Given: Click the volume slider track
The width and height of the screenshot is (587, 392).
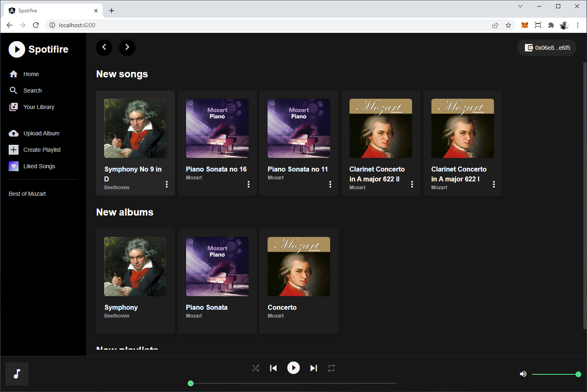Looking at the screenshot, I should pos(555,374).
